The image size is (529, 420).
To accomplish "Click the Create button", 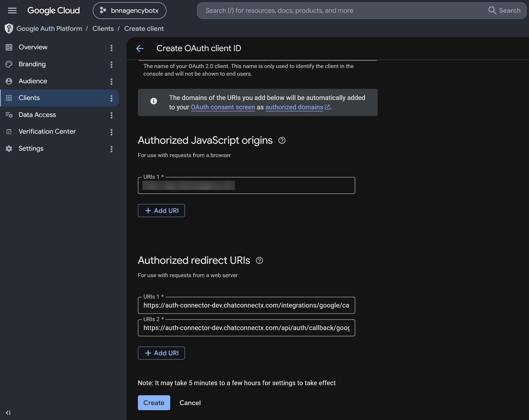I will [x=154, y=403].
